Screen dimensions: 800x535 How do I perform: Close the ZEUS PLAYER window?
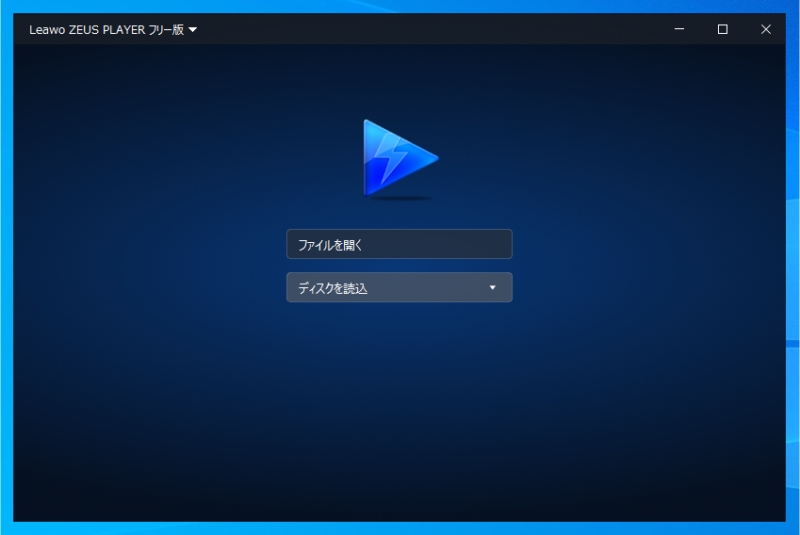coord(766,29)
